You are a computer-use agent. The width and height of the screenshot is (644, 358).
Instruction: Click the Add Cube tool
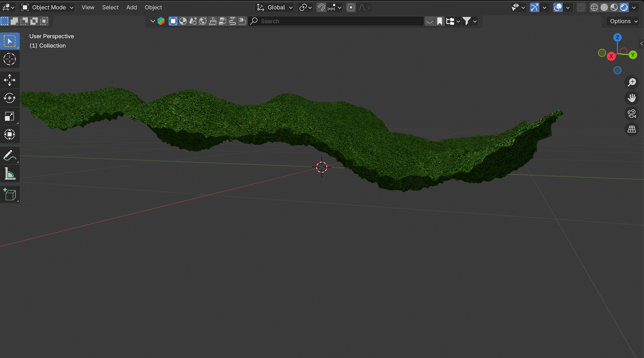(x=10, y=195)
